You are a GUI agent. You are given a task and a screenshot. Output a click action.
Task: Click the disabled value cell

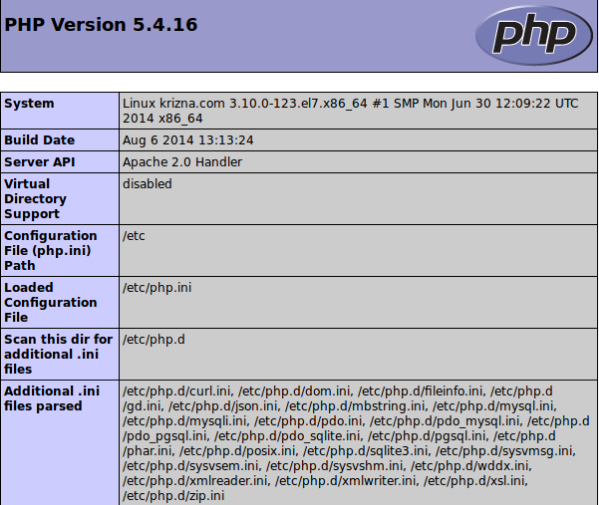click(x=358, y=199)
